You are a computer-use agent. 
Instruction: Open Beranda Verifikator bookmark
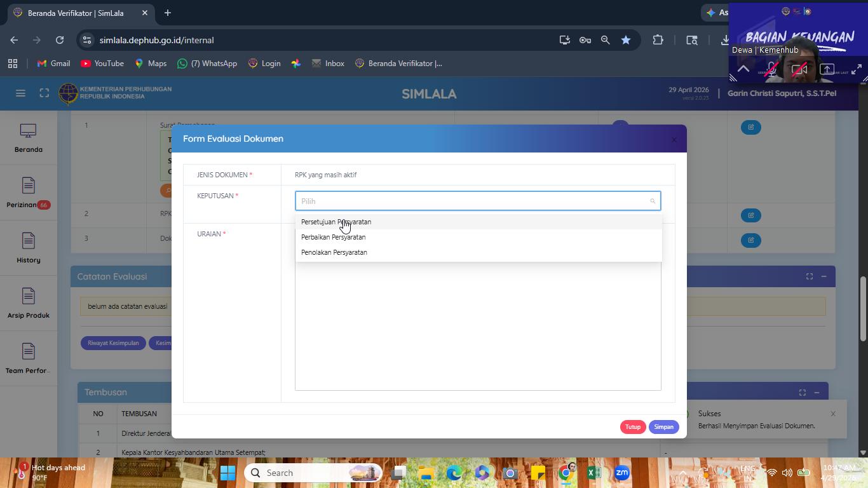(x=398, y=64)
